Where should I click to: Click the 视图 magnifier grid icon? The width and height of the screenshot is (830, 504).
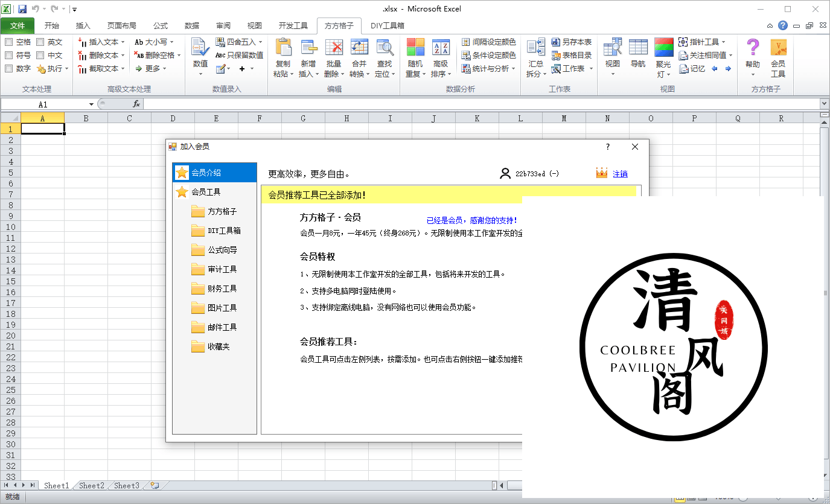(613, 47)
